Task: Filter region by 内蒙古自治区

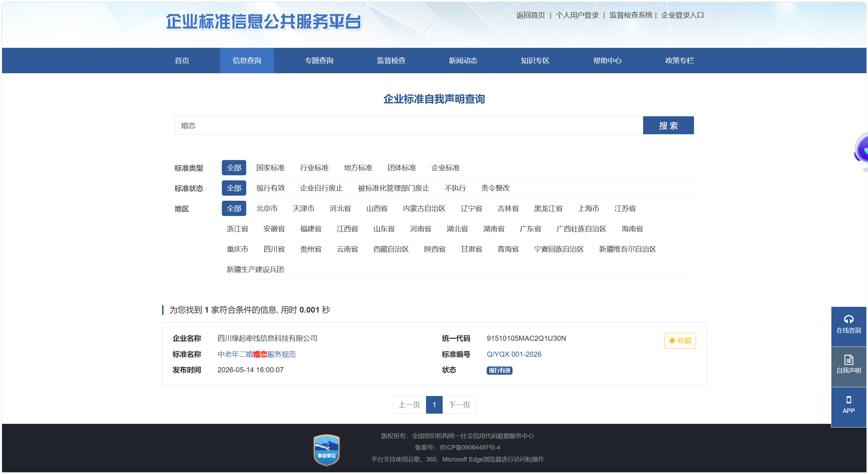Action: coord(424,209)
